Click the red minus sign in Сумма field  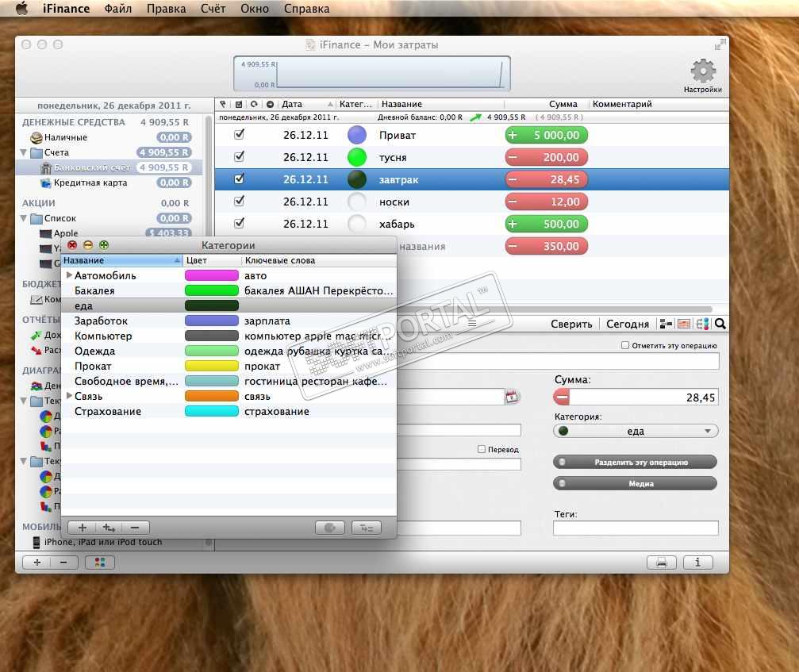tap(562, 397)
